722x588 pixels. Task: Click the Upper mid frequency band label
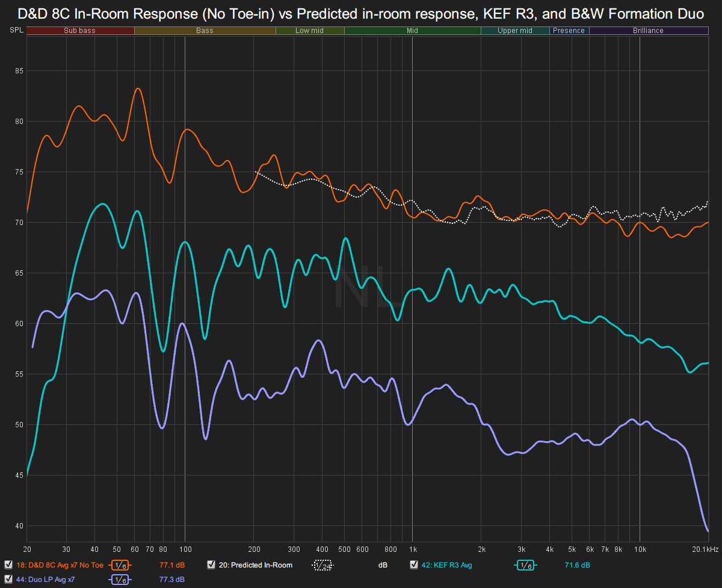pos(516,31)
